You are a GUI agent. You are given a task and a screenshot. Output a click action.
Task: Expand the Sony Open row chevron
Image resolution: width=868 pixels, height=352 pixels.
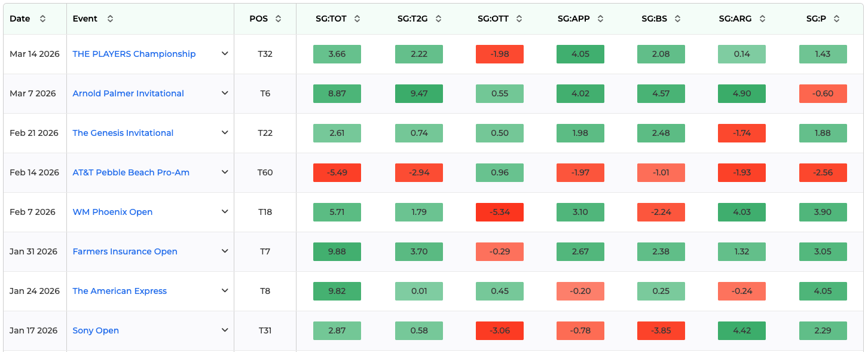225,330
